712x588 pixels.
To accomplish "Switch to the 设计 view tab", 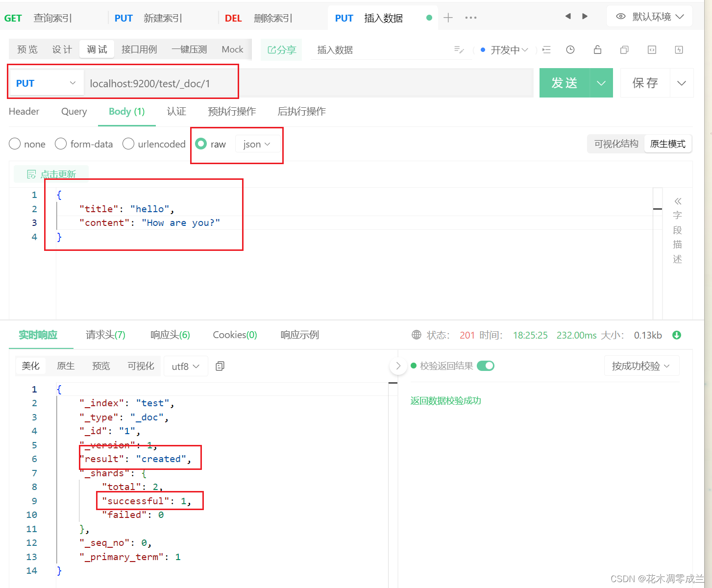I will (62, 49).
